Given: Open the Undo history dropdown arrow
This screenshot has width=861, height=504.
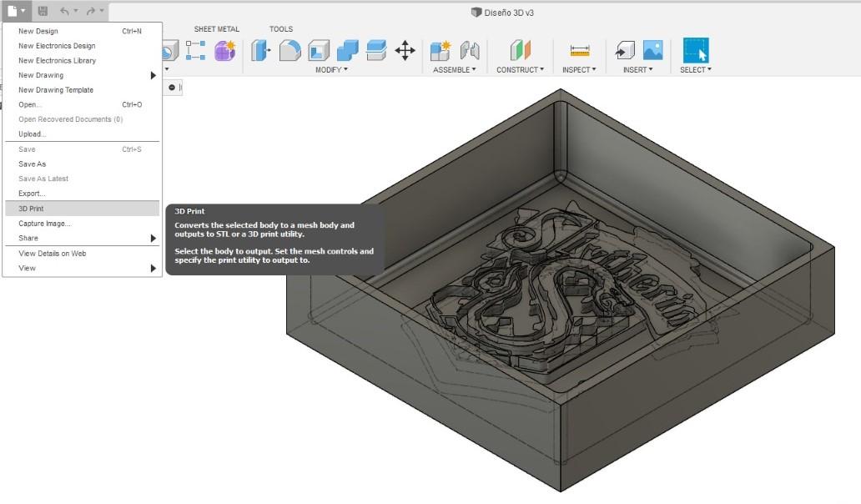Looking at the screenshot, I should click(76, 11).
